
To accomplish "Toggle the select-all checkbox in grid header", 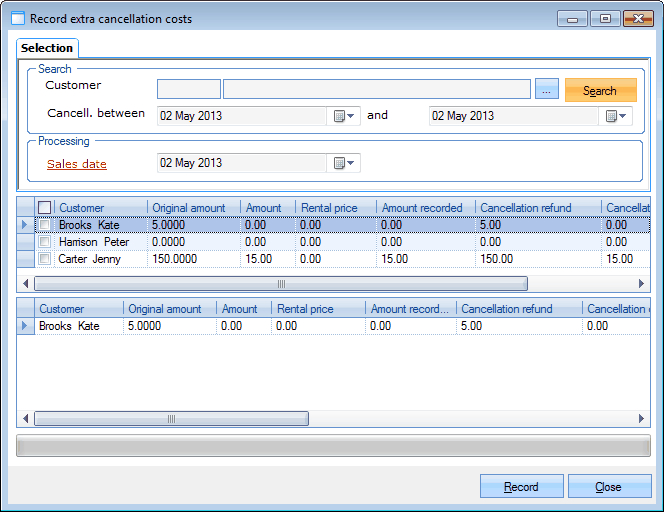I will 44,208.
